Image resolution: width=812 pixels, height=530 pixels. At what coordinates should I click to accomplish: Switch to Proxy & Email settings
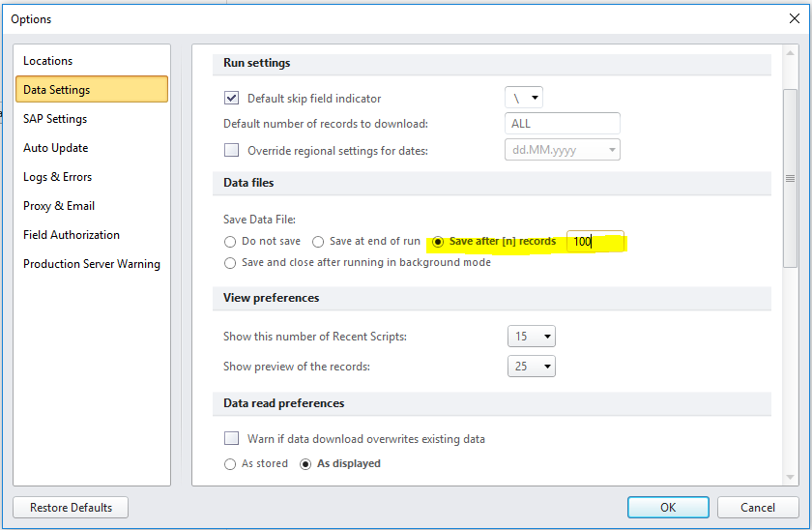pyautogui.click(x=59, y=206)
